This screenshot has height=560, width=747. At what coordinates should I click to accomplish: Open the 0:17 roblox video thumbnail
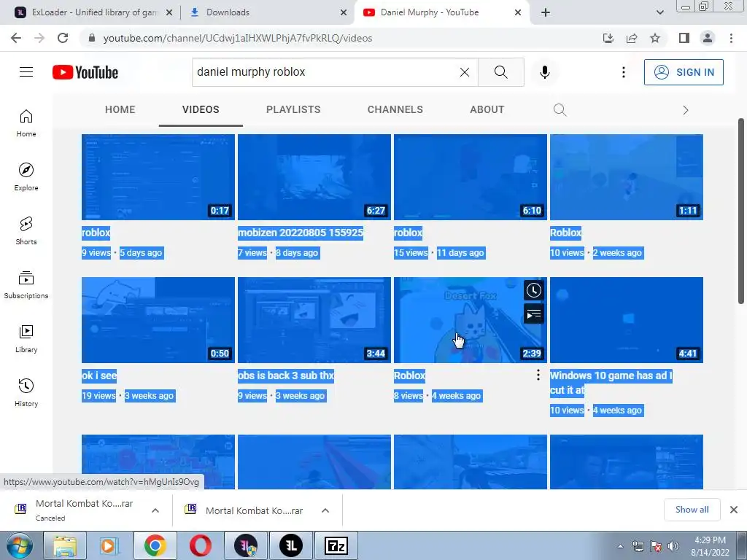[158, 176]
